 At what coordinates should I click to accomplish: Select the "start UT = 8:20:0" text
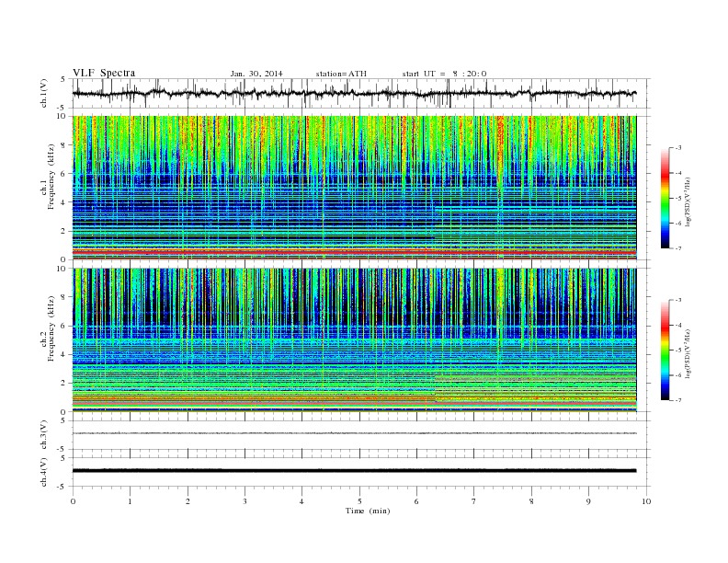444,74
